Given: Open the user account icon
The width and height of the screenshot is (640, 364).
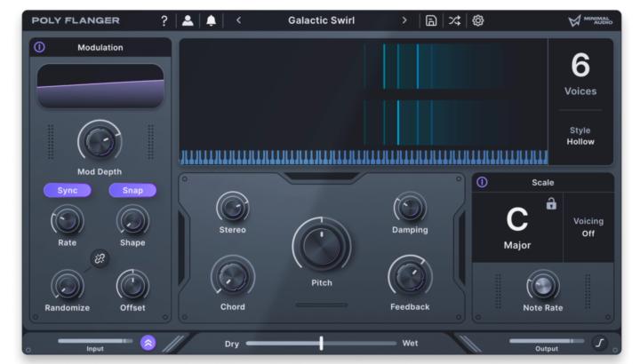Looking at the screenshot, I should point(188,20).
